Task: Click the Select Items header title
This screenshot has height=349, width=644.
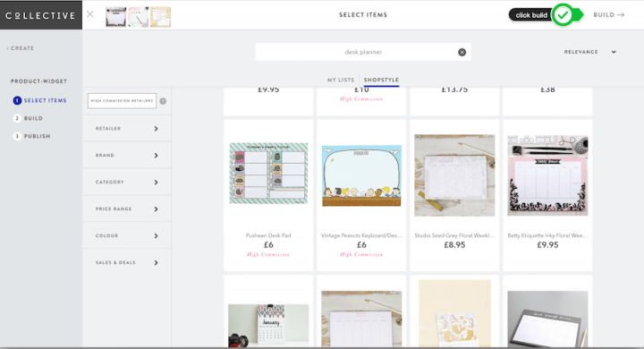Action: 363,15
